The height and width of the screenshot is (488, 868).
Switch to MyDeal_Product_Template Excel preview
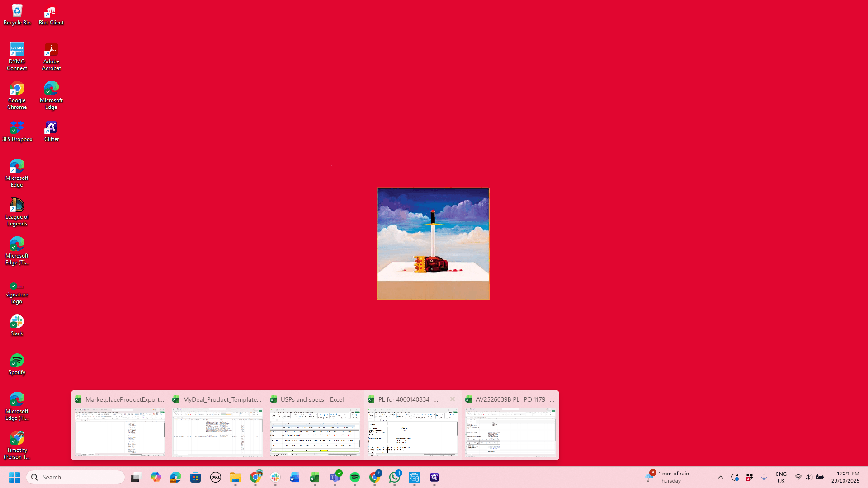coord(217,425)
